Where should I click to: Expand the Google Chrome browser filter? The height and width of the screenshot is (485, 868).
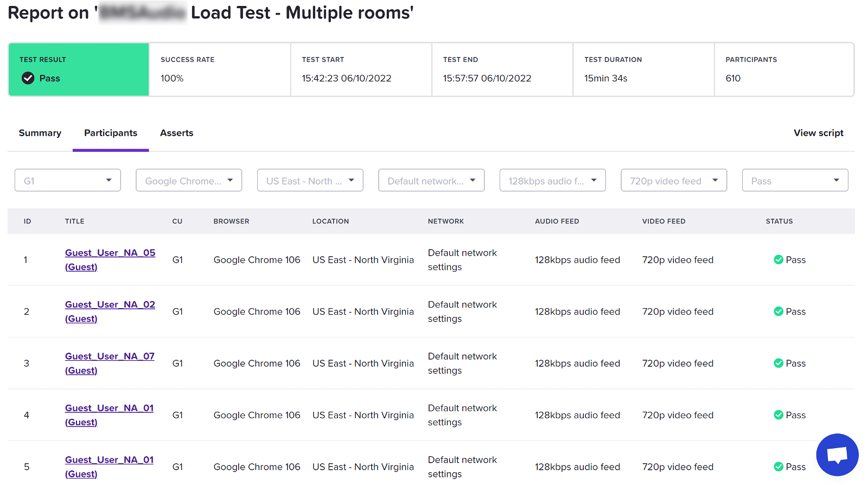(x=189, y=181)
